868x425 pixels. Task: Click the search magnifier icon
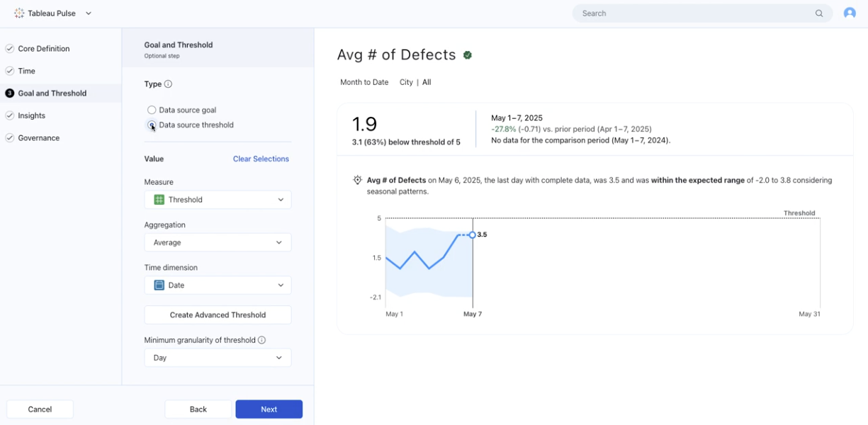[x=819, y=13]
